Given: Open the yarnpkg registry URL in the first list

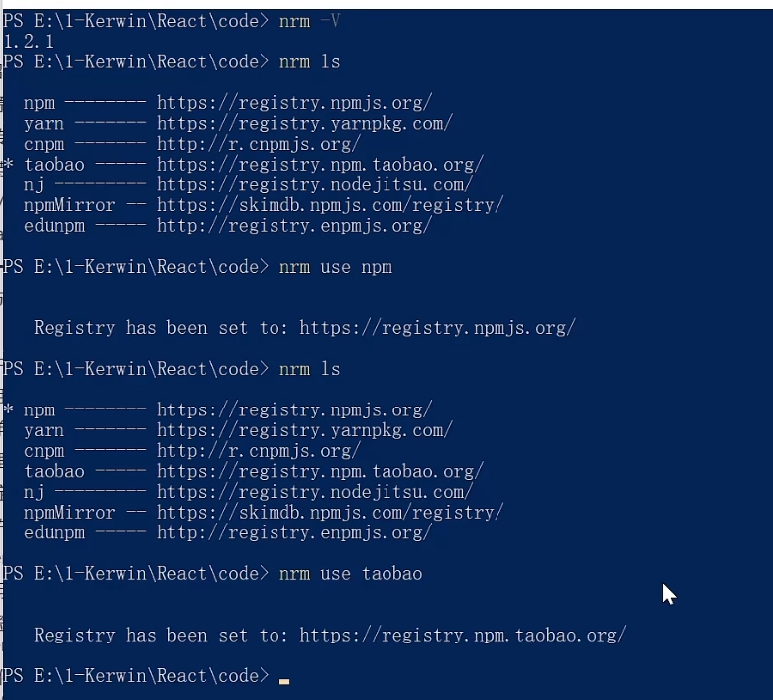Looking at the screenshot, I should 304,123.
